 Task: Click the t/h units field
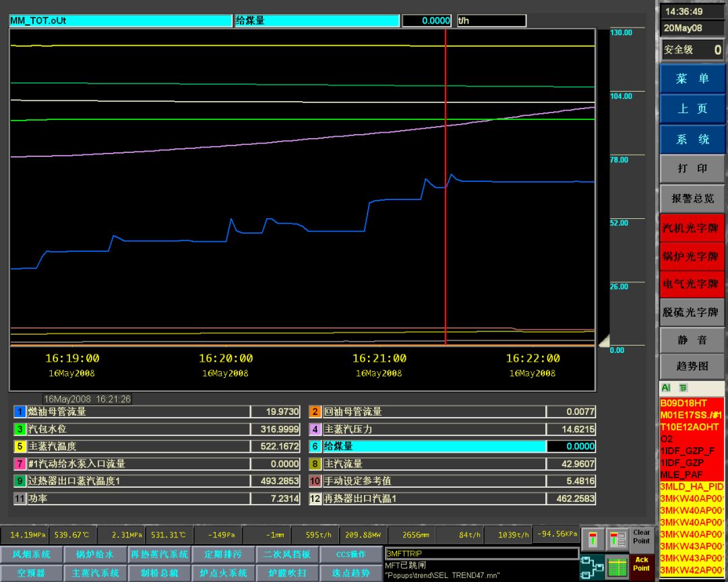coord(491,21)
